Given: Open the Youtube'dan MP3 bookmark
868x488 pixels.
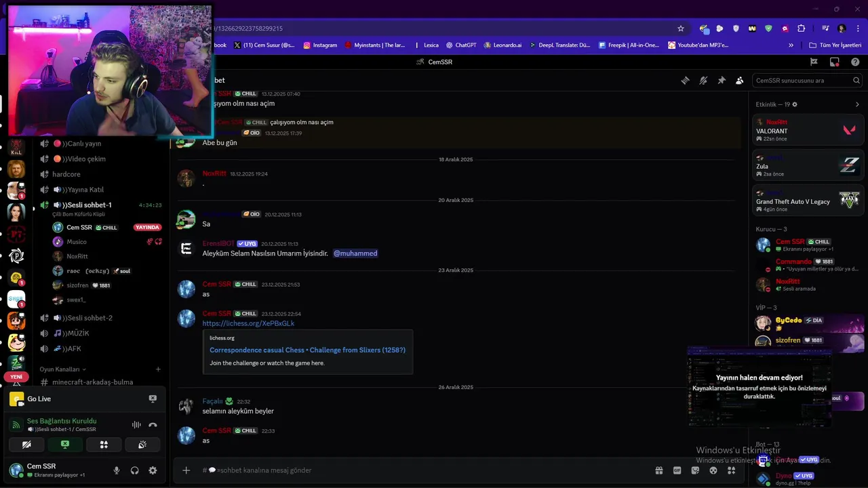Looking at the screenshot, I should 698,45.
